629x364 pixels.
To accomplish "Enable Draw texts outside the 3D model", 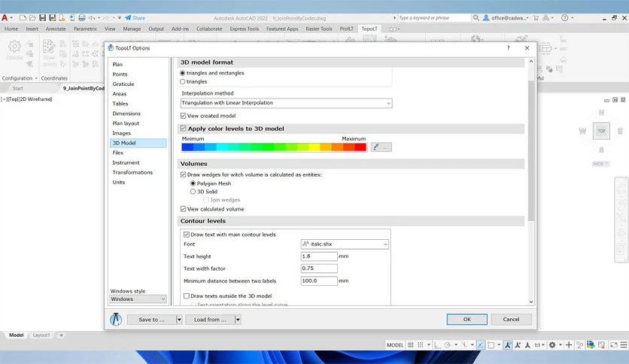I will 187,296.
